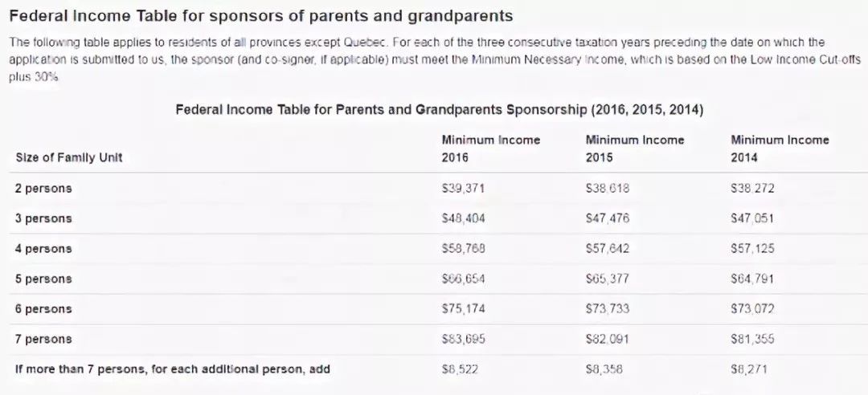Click the table caption for Parents and Grandparents Sponsorship
The image size is (868, 395).
(x=439, y=110)
